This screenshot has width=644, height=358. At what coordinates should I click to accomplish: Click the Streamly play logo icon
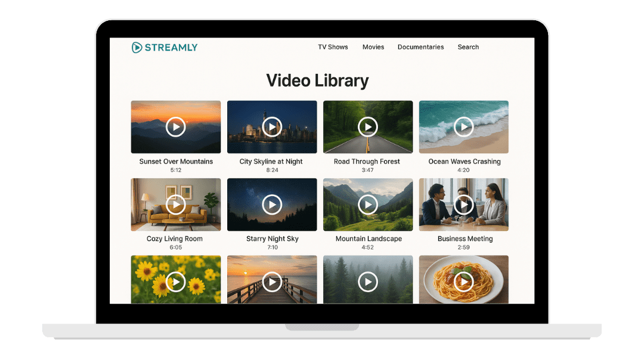tap(137, 47)
